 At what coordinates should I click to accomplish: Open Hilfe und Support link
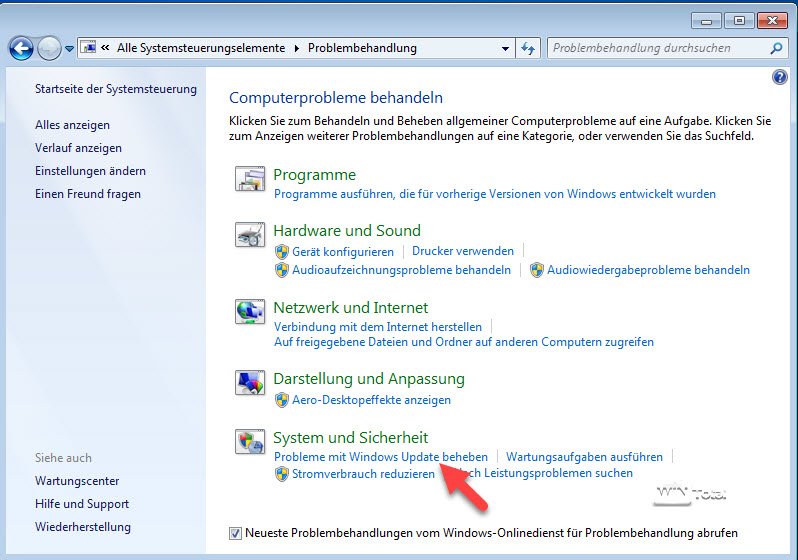point(82,504)
